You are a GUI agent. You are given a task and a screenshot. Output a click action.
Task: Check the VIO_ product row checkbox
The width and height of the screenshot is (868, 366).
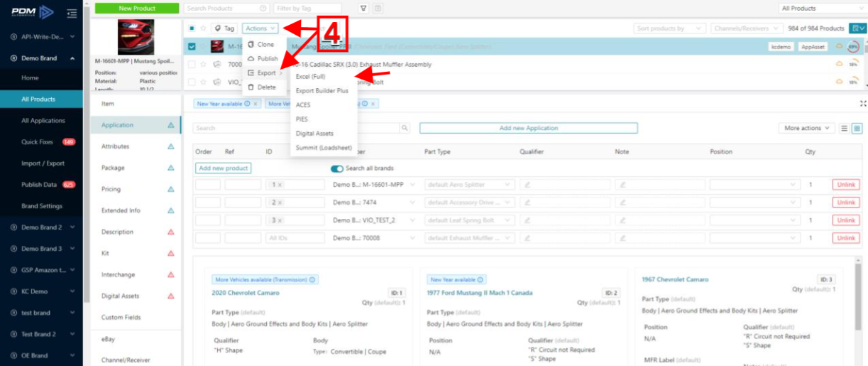tap(192, 82)
